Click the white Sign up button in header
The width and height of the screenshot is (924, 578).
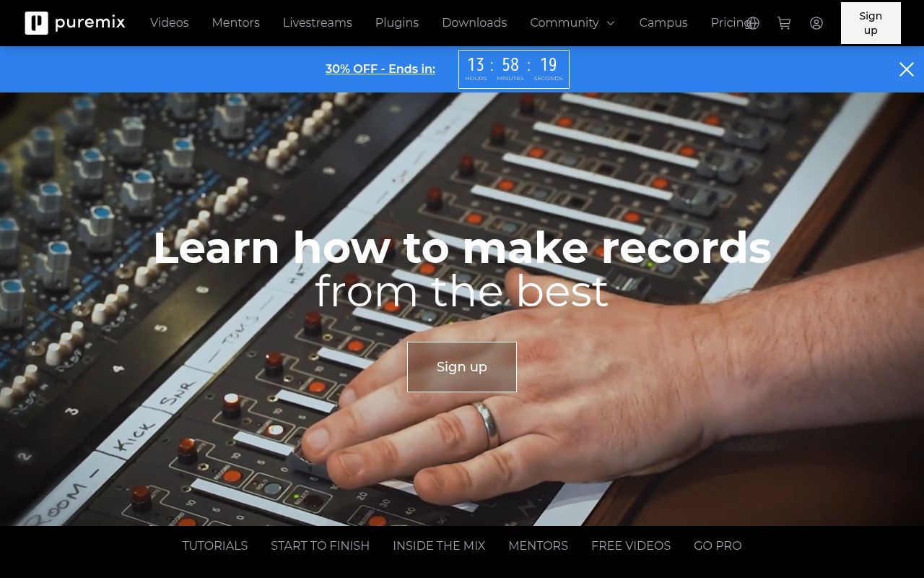[x=871, y=23]
